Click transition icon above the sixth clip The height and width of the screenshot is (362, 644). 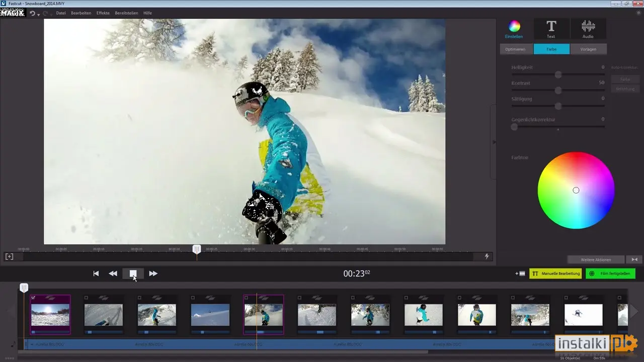(317, 298)
